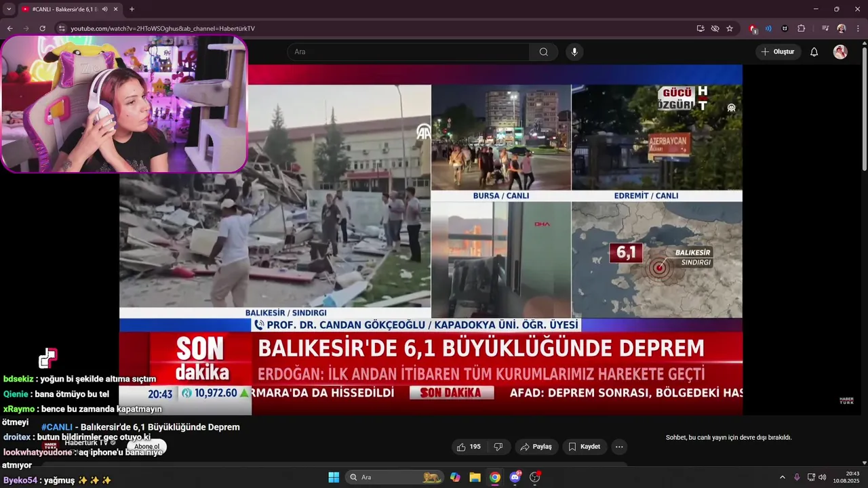Open YouTube notifications bell
Image resolution: width=868 pixels, height=488 pixels.
click(x=814, y=52)
